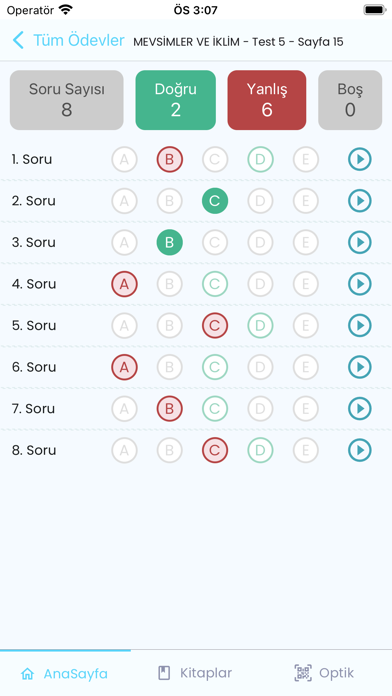Go to AnaSayfa home tab
The width and height of the screenshot is (392, 696).
(x=64, y=673)
